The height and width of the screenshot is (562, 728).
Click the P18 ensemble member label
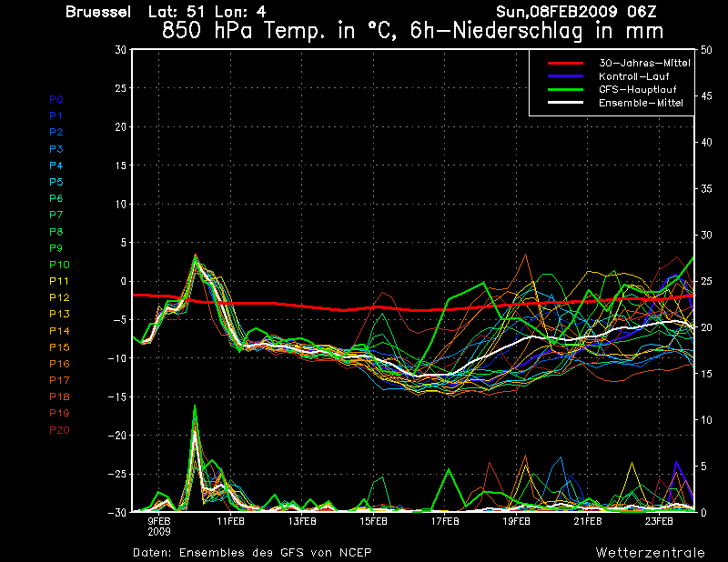(59, 396)
